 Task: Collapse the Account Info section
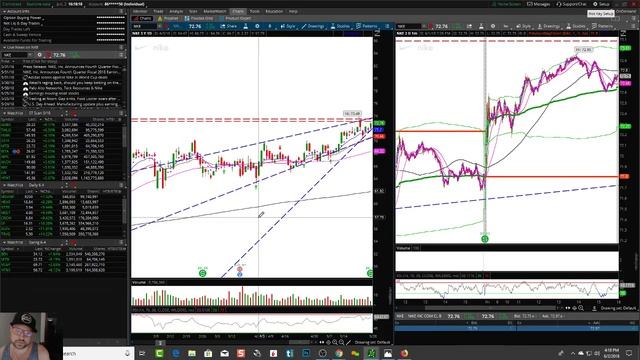[x=4, y=12]
